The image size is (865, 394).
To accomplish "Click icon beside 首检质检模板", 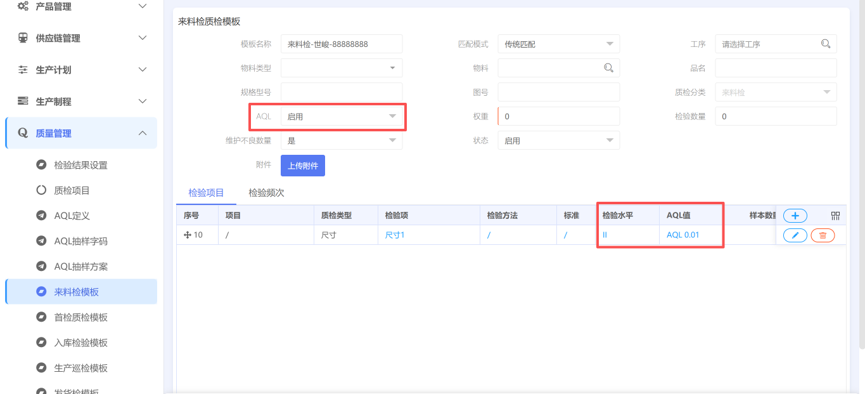I will click(41, 317).
